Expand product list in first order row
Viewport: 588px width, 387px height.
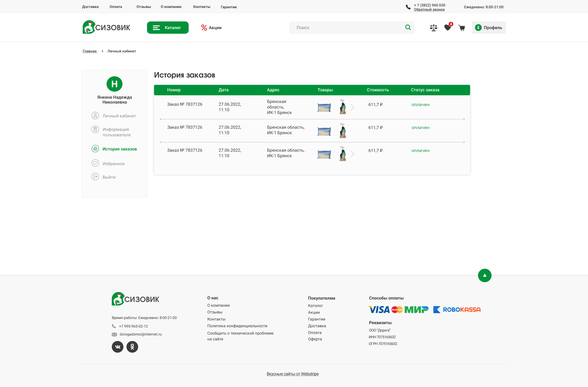click(x=352, y=107)
